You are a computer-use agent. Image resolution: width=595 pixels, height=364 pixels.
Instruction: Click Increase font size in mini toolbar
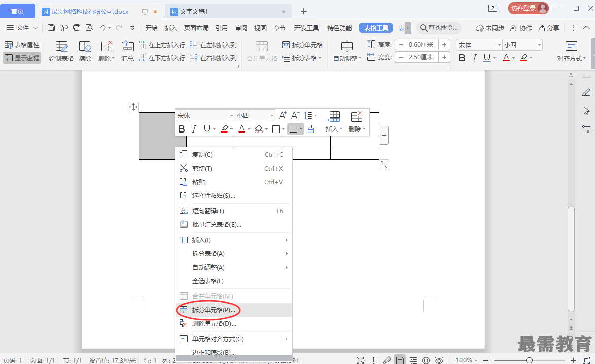(283, 115)
